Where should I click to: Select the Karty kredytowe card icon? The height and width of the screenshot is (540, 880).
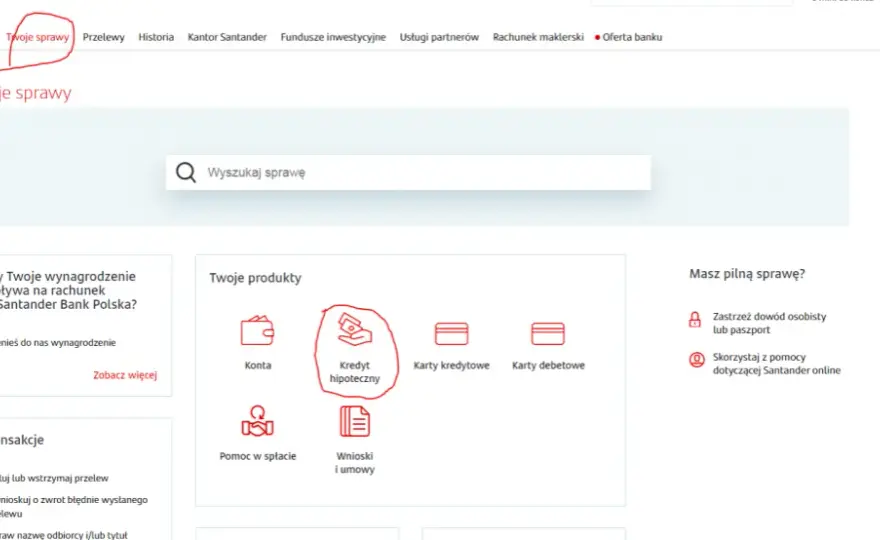click(x=451, y=333)
